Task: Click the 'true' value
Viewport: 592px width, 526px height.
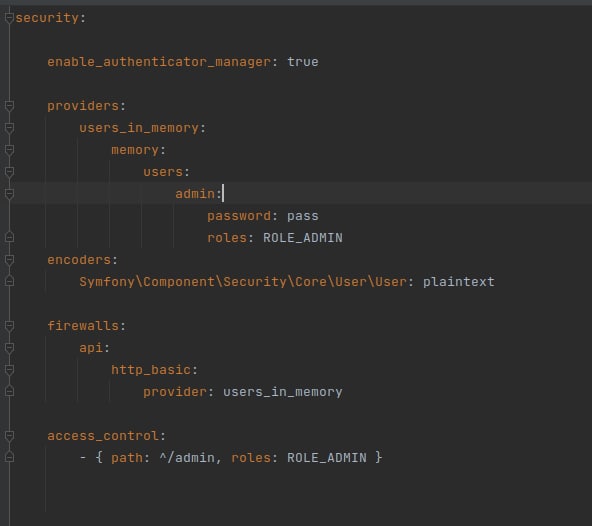Action: [303, 62]
